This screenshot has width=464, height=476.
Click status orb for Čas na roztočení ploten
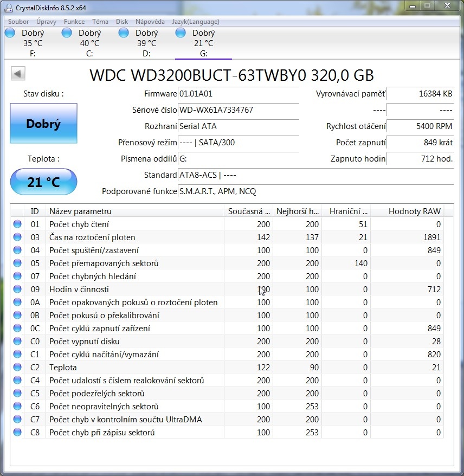pos(17,237)
